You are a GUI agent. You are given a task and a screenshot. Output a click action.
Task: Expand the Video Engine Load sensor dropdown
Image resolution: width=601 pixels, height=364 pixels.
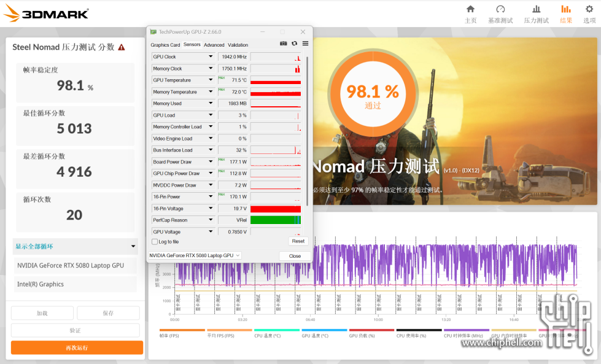tap(211, 138)
